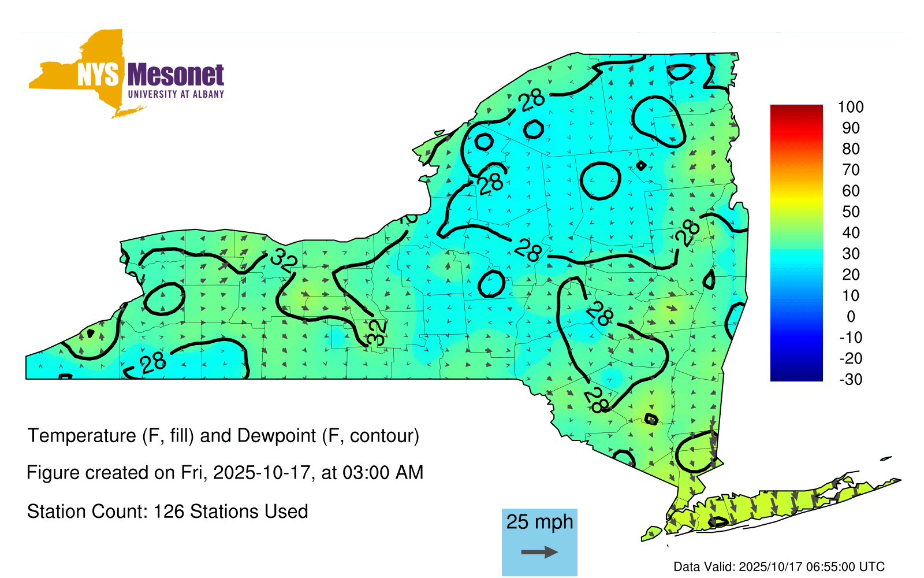
Task: Pick the dark red top of color bar
Action: 796,109
